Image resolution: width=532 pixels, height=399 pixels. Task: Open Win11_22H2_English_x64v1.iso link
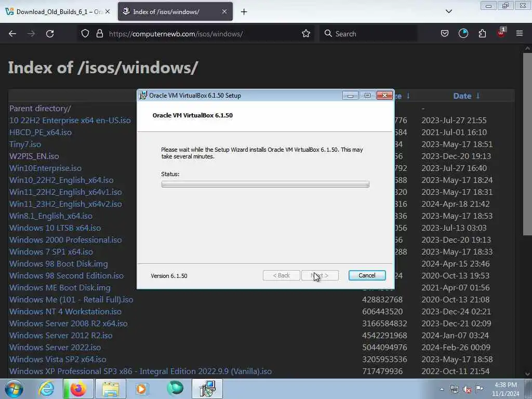(x=65, y=192)
